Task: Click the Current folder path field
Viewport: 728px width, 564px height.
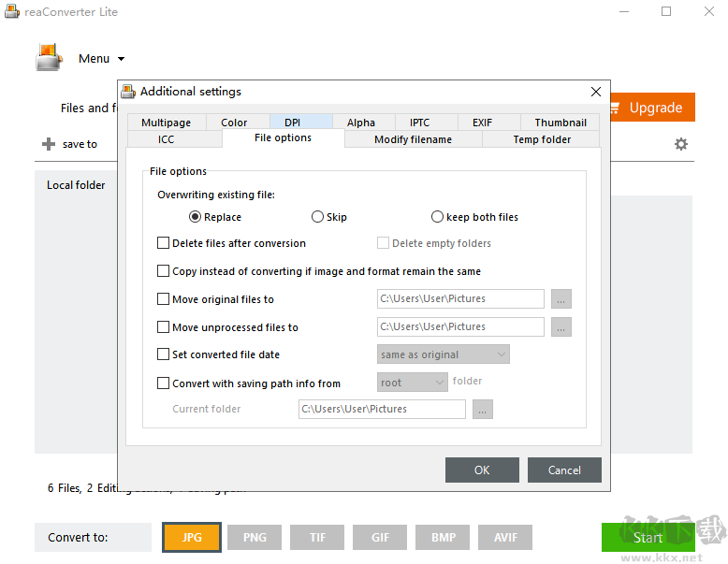Action: 382,410
